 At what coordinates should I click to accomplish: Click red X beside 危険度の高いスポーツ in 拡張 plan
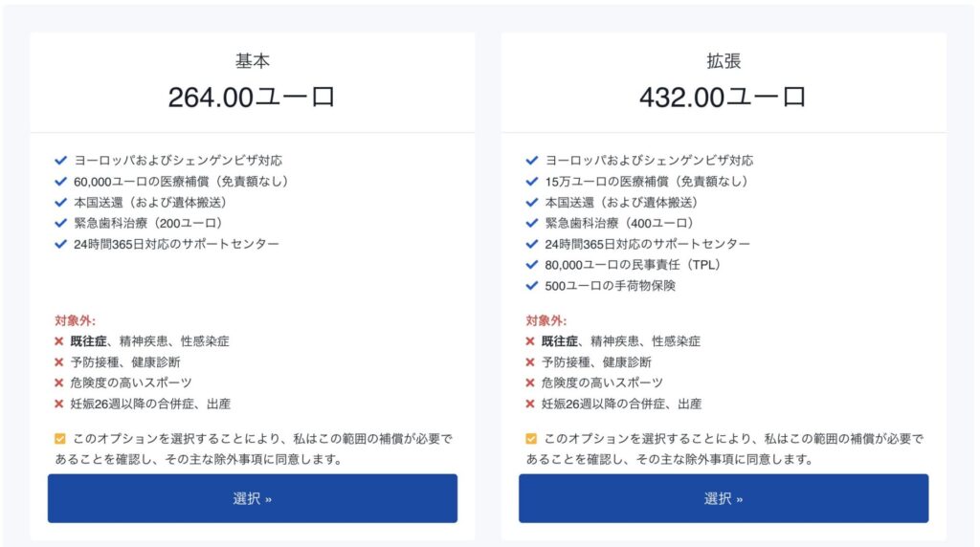click(530, 383)
